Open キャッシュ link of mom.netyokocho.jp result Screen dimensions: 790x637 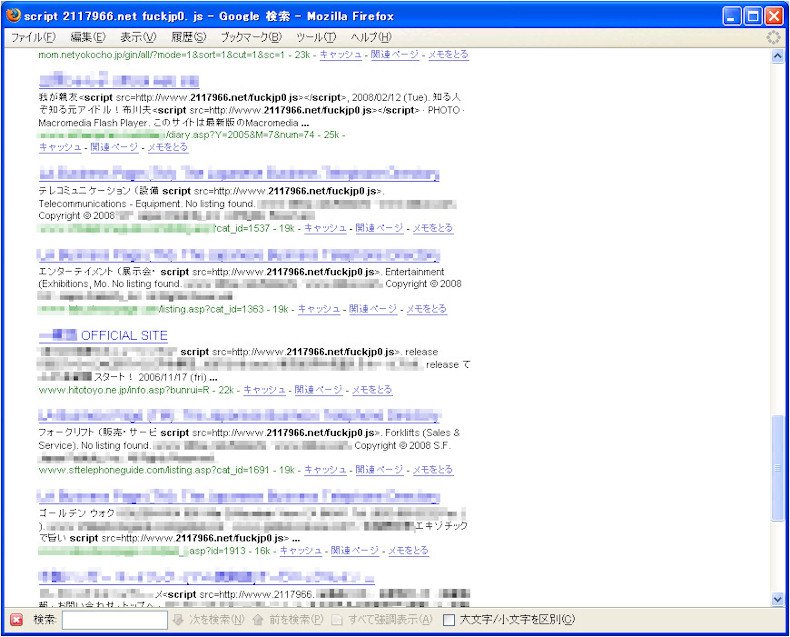pyautogui.click(x=341, y=54)
